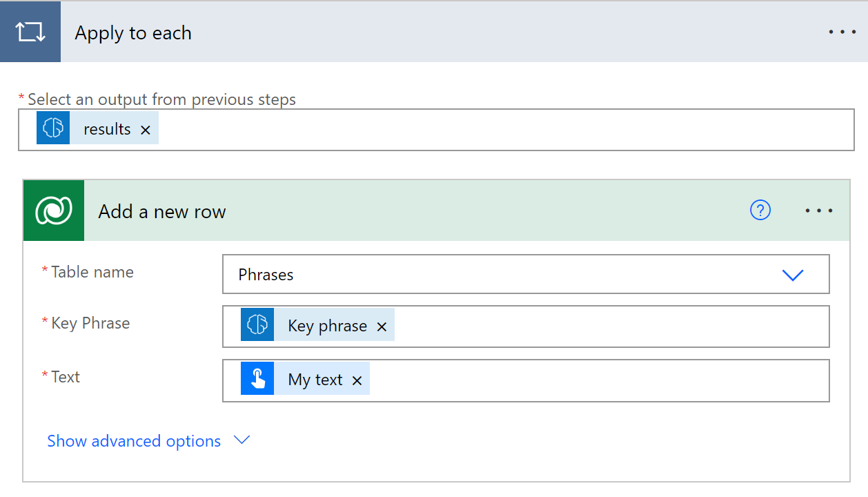Click the manual trigger icon on My text token
Screen dimensions: 868x497
point(257,378)
